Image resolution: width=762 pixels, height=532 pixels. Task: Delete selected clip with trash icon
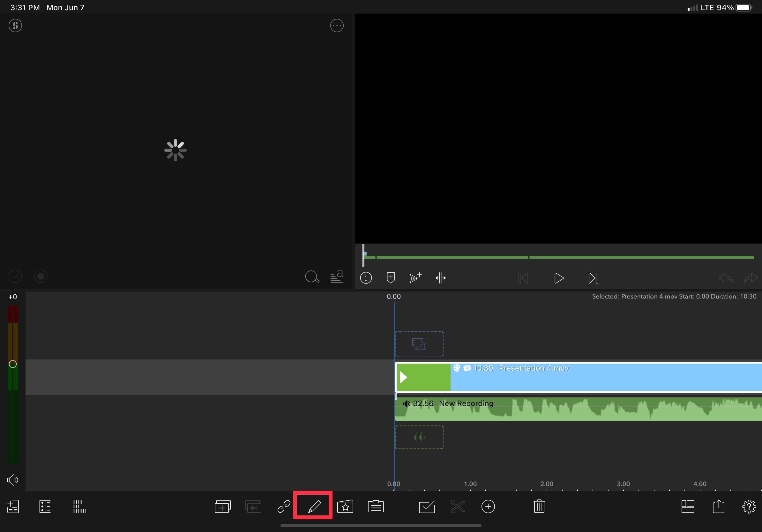click(x=539, y=506)
